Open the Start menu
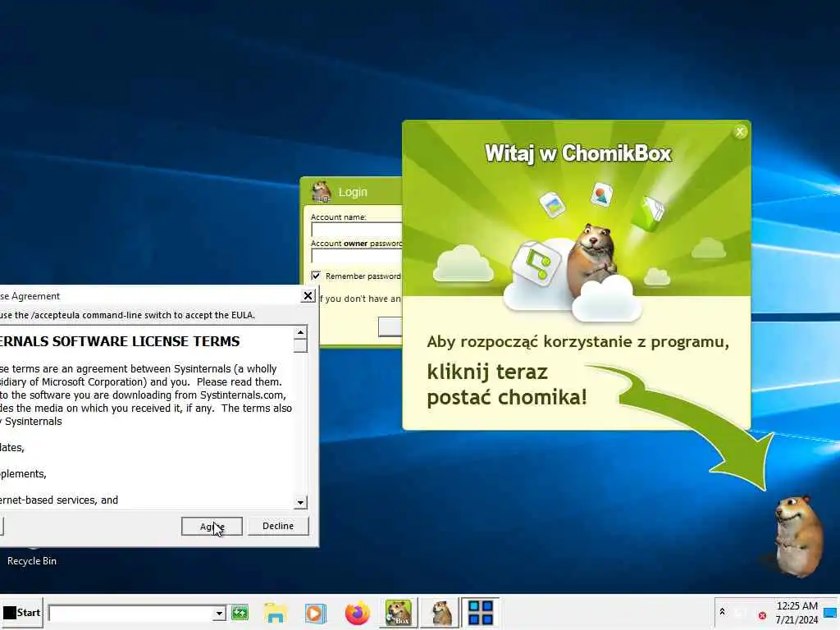The width and height of the screenshot is (840, 630). click(21, 612)
